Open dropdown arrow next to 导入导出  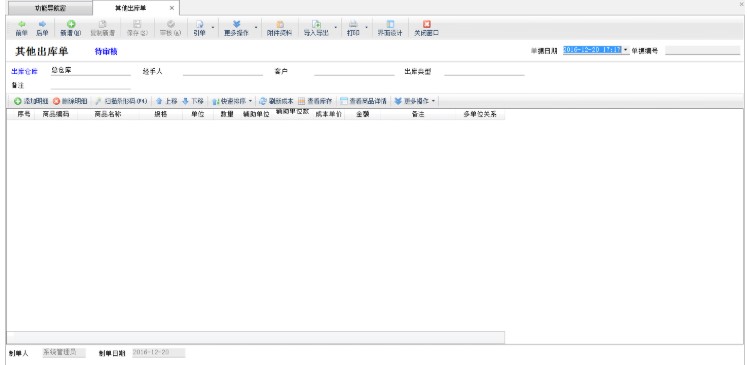click(x=335, y=28)
